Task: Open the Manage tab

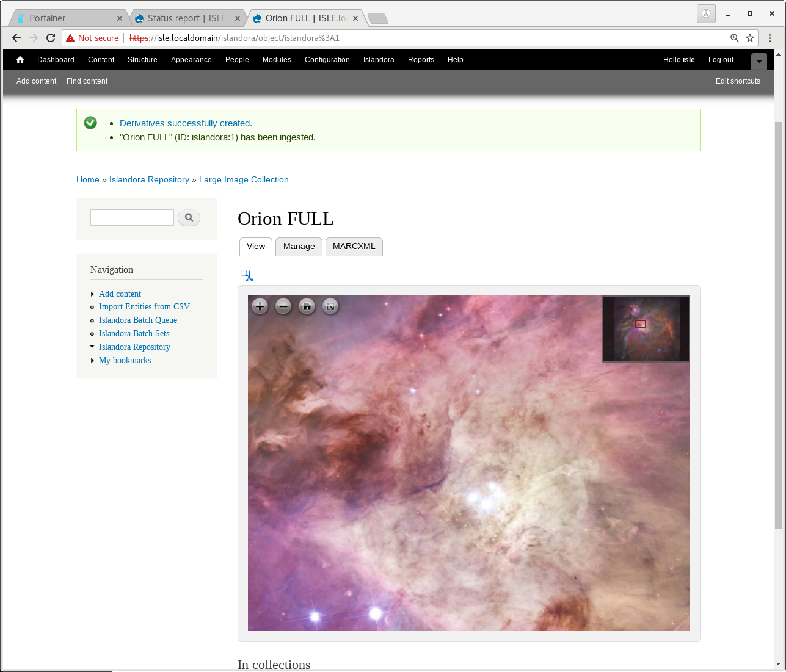Action: click(299, 247)
